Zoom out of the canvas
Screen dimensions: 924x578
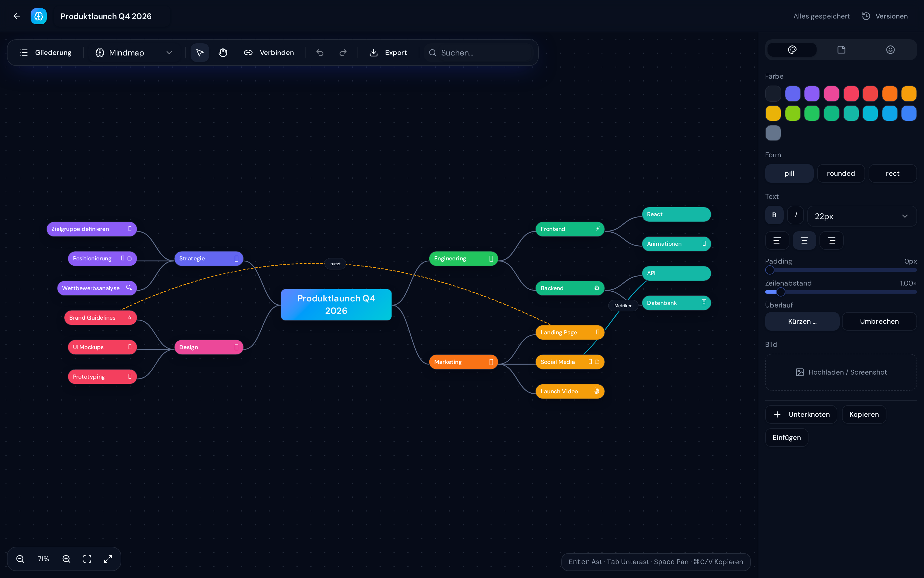(20, 559)
